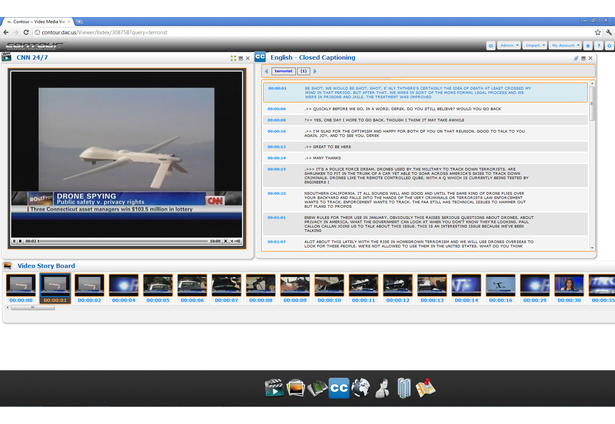Switch to the Contour Video Media browser tab
The image size is (615, 424).
38,22
